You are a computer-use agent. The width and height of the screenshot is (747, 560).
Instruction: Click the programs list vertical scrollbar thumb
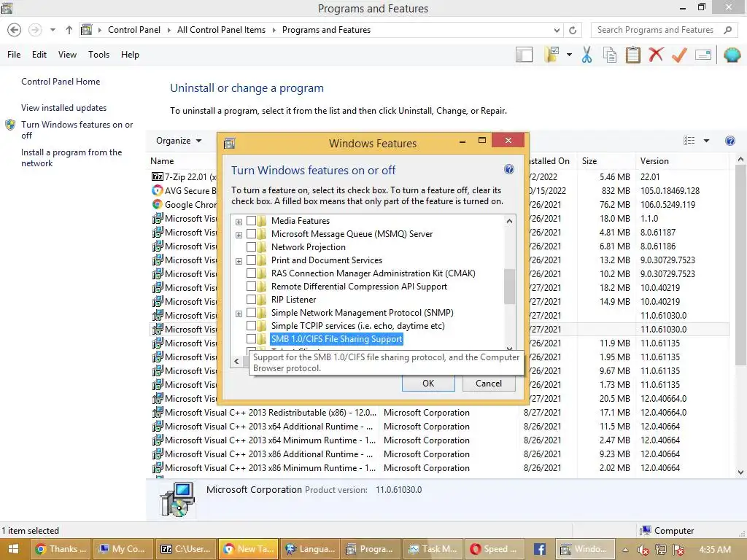(x=740, y=265)
